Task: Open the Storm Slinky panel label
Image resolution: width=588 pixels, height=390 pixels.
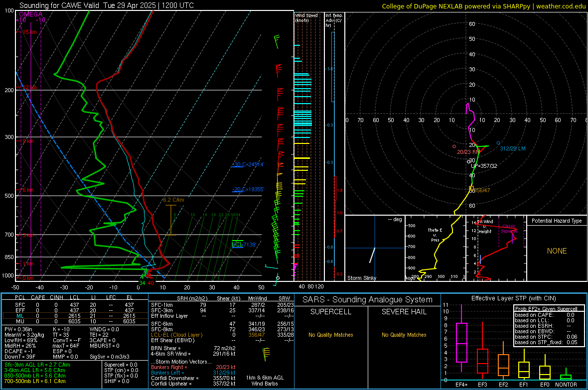Action: (361, 278)
